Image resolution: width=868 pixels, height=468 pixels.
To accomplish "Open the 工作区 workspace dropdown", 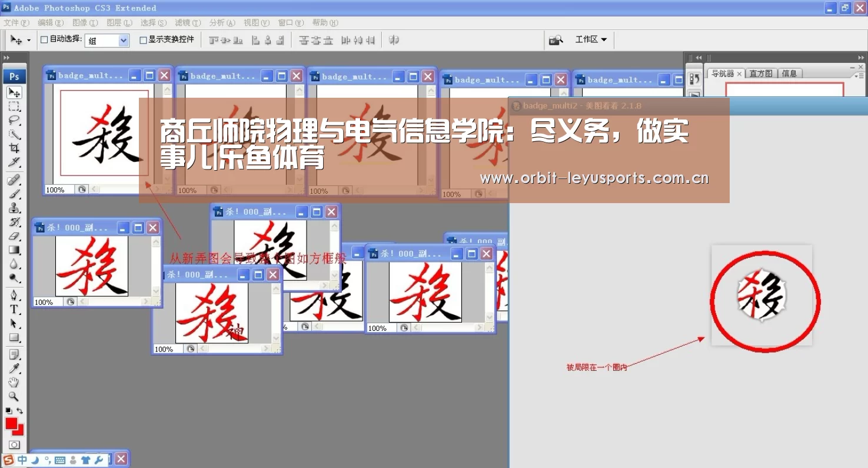I will pyautogui.click(x=591, y=39).
